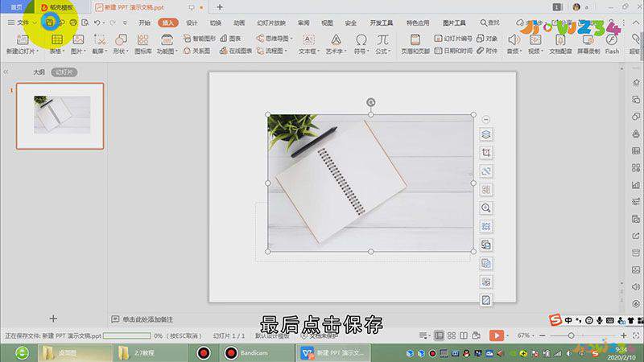Switch to normal view using the status bar icon
Viewport: 644px width, 362px height.
pos(439,335)
